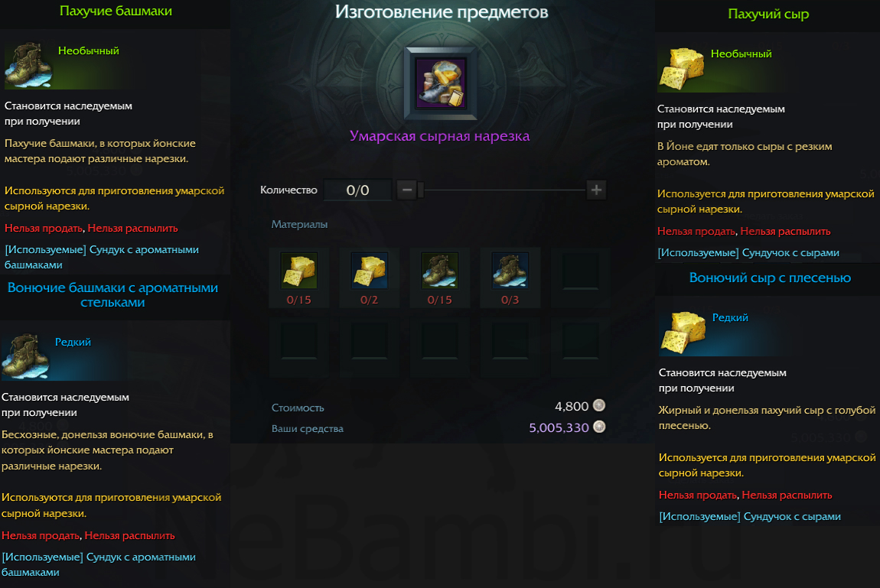Decrease quantity with the minus button
This screenshot has height=588, width=880.
[x=407, y=190]
